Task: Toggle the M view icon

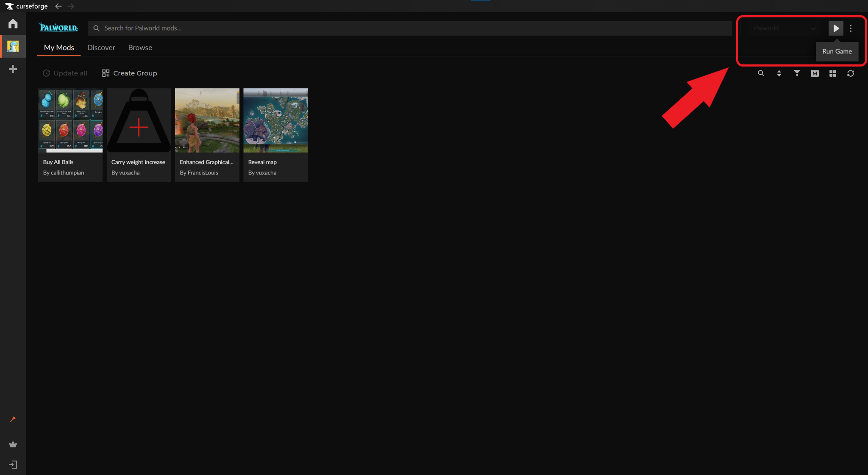Action: 815,73
